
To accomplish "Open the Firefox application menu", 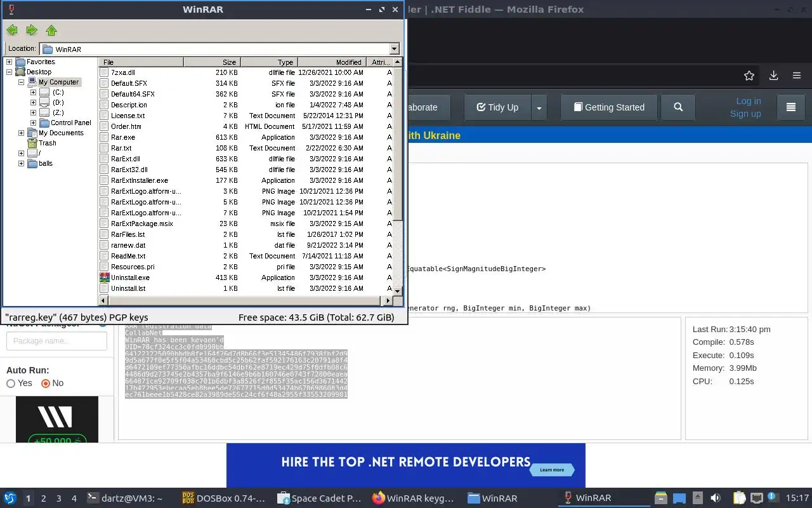I will tap(797, 76).
